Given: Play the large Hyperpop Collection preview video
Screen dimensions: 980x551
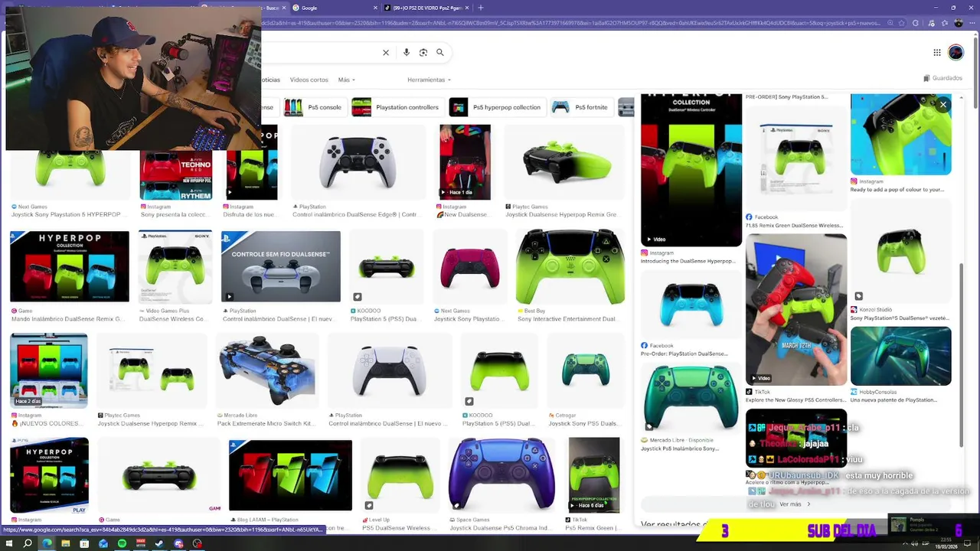Looking at the screenshot, I should 691,170.
